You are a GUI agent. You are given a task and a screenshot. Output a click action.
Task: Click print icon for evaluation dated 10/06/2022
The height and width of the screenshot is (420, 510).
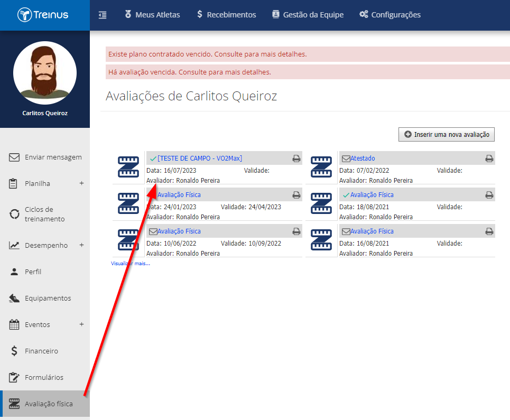click(296, 231)
